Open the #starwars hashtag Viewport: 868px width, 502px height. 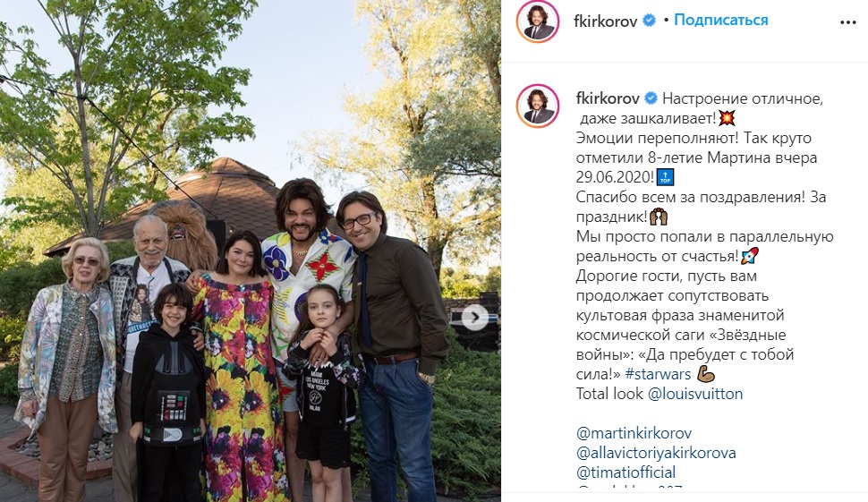658,374
